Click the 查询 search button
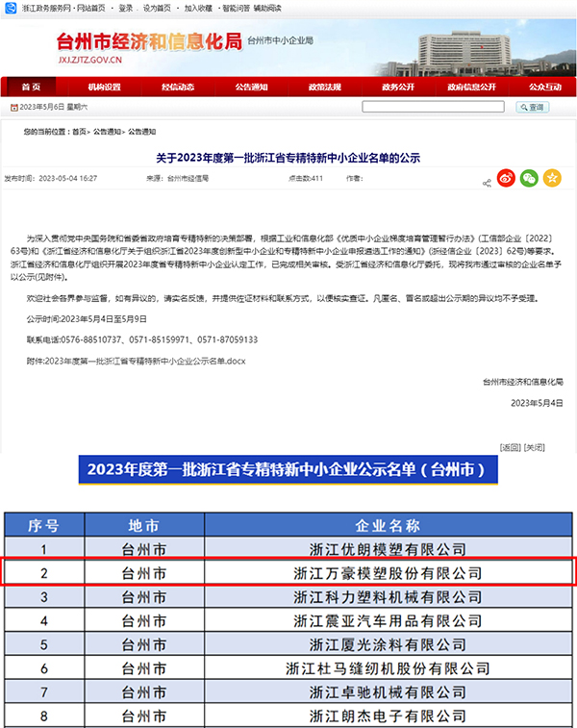Image resolution: width=577 pixels, height=728 pixels. pos(533,108)
